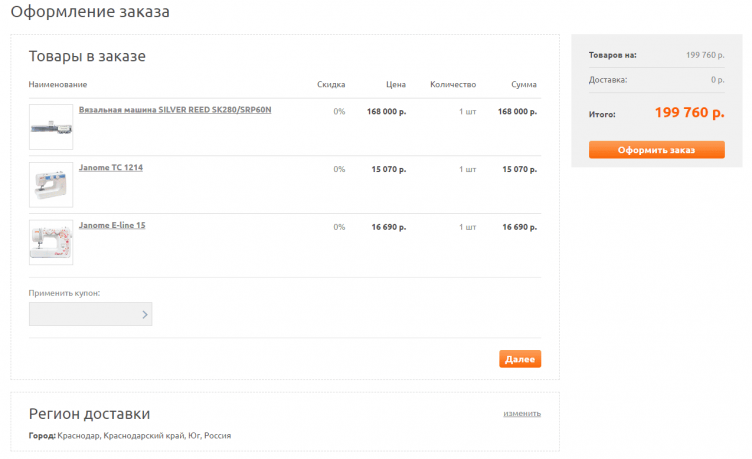Click the quantity of Janome E-line 15
The width and height of the screenshot is (752, 459).
click(467, 227)
